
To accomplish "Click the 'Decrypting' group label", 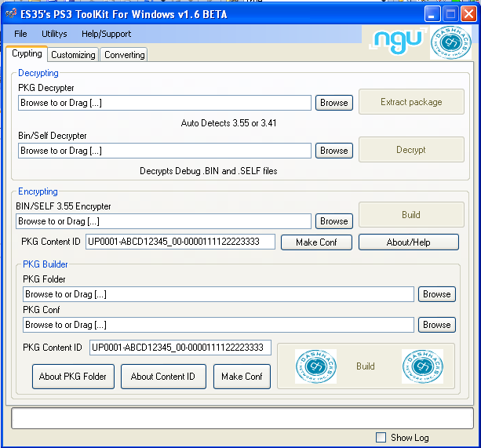I will (x=38, y=73).
